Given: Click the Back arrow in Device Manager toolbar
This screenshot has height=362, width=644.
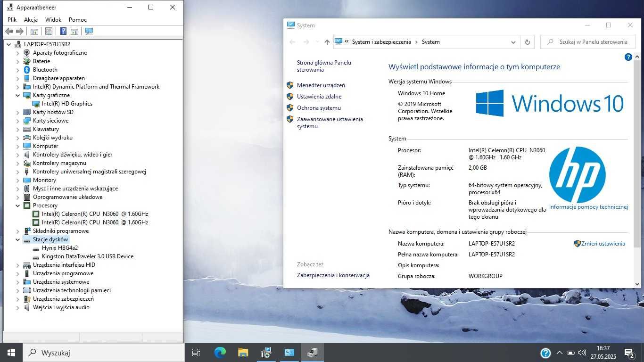Looking at the screenshot, I should coord(8,31).
